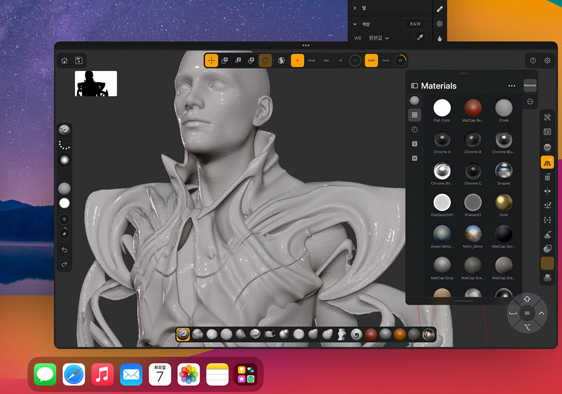Undo the last action
Image resolution: width=562 pixels, height=394 pixels.
tap(65, 250)
